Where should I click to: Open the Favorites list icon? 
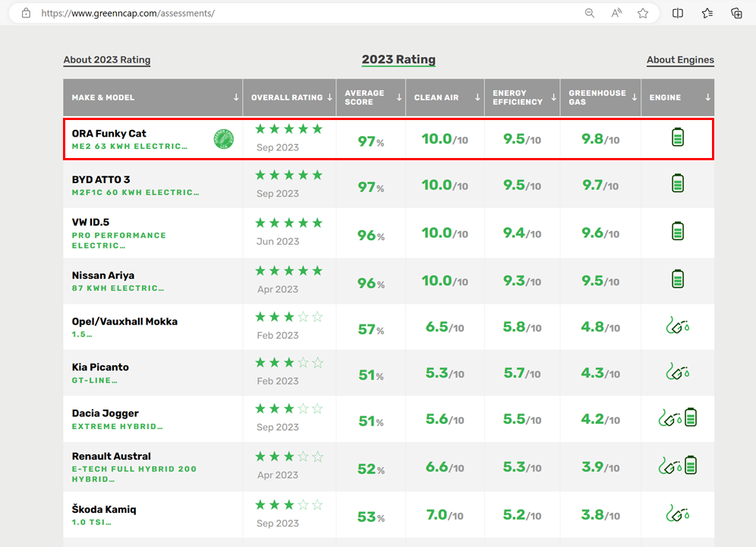tap(707, 13)
